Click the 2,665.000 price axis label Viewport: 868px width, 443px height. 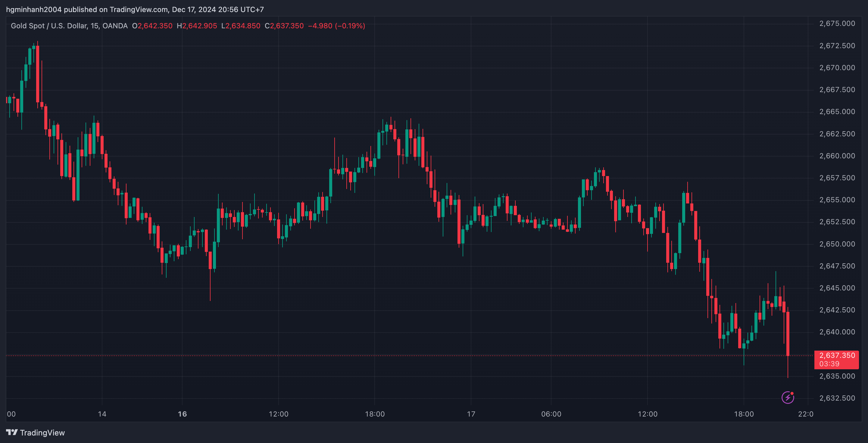click(x=837, y=112)
